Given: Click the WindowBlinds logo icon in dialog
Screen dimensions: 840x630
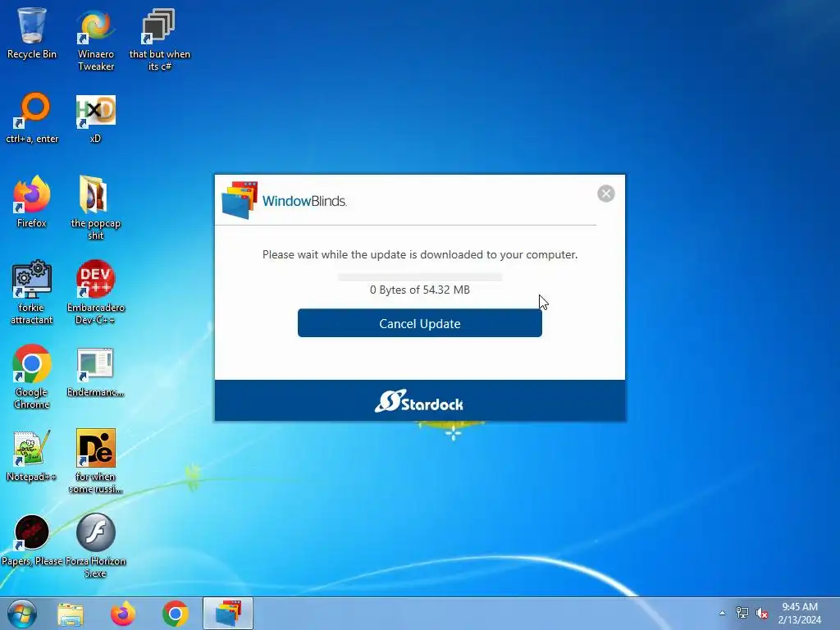Looking at the screenshot, I should [240, 200].
